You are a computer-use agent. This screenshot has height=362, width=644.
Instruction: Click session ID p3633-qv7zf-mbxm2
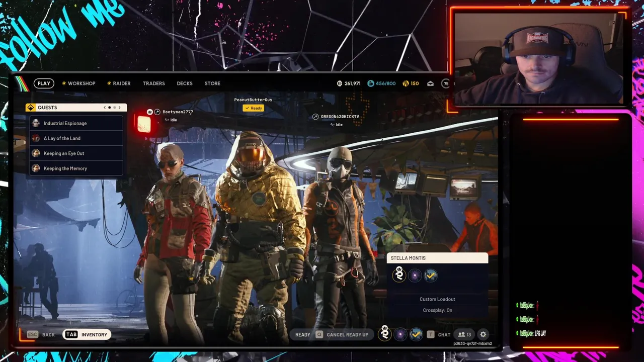coord(472,344)
